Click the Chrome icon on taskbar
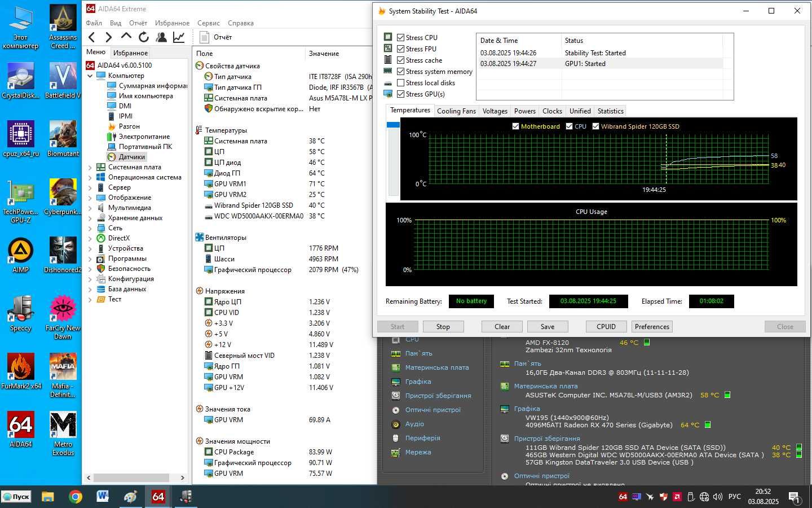 [x=75, y=497]
